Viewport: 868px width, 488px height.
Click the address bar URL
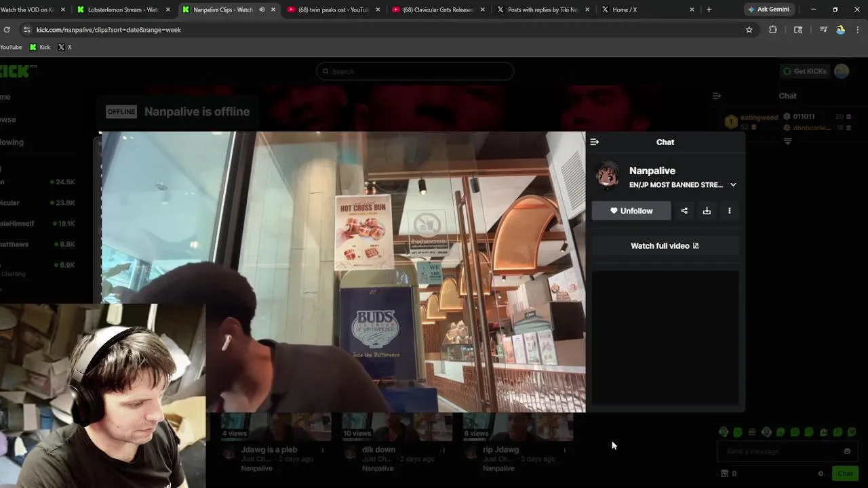108,30
